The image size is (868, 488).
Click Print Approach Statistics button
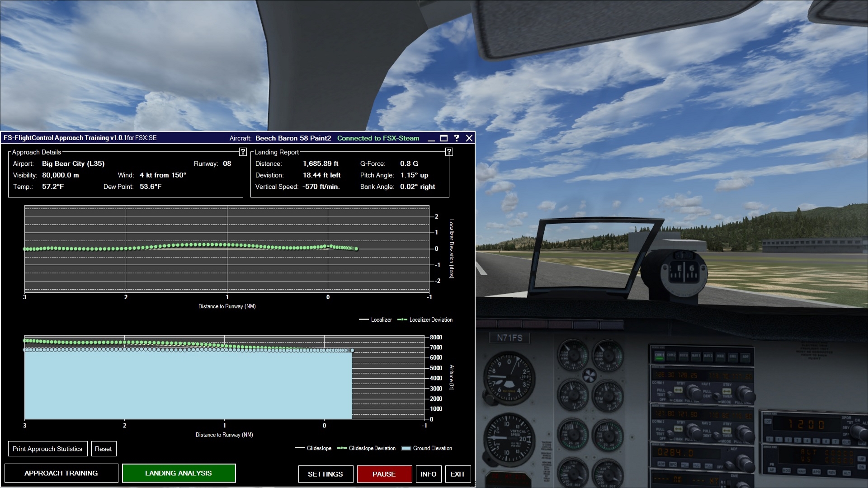[47, 449]
